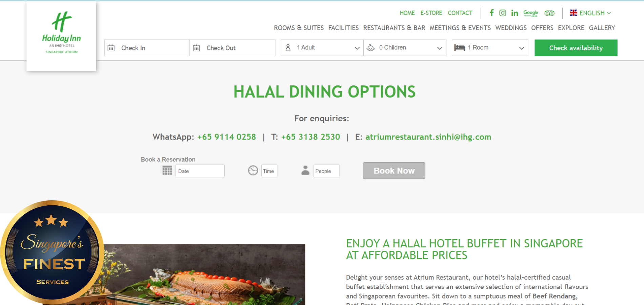This screenshot has width=644, height=305.
Task: Open the atriumrestaurant email link
Action: click(428, 137)
